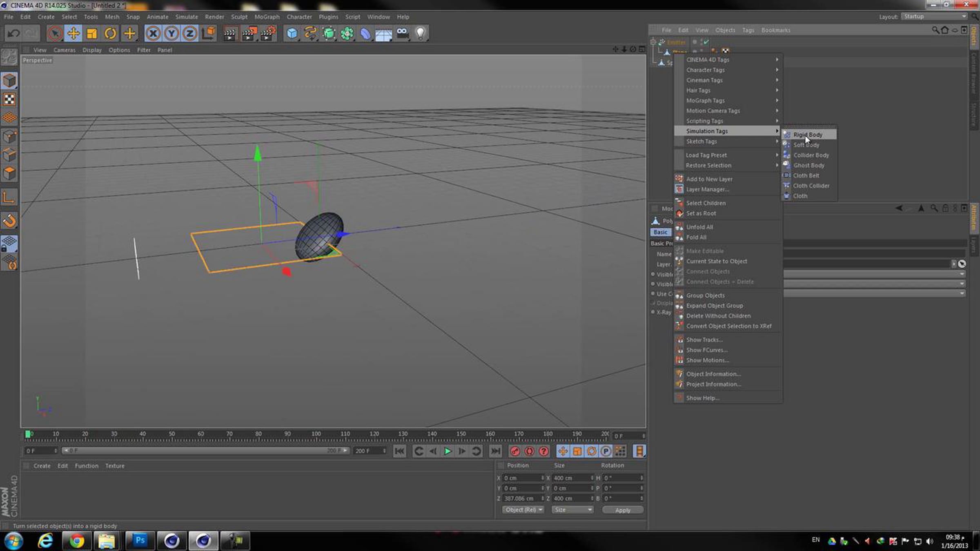Click frame 100 on the timeline ruler

[316, 434]
